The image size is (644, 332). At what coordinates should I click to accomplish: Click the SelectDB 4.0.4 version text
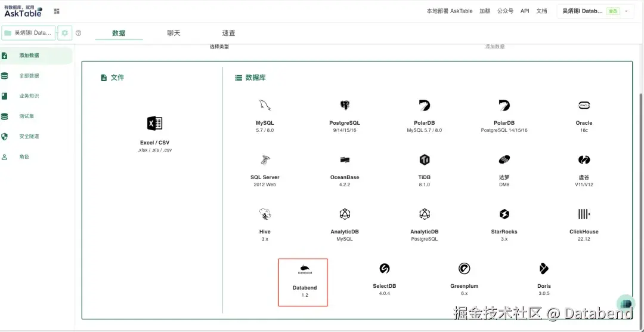[385, 293]
